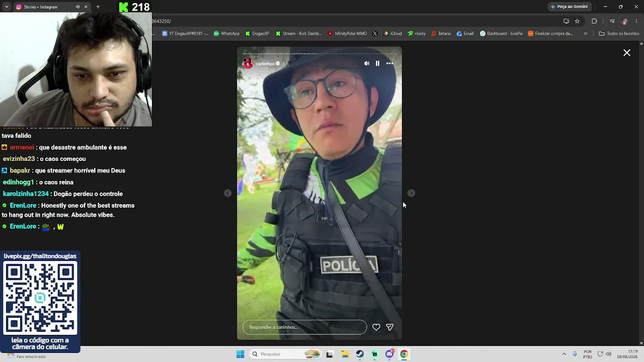Open the Stream - Kick Dashboard bookmark
644x362 pixels.
point(299,34)
